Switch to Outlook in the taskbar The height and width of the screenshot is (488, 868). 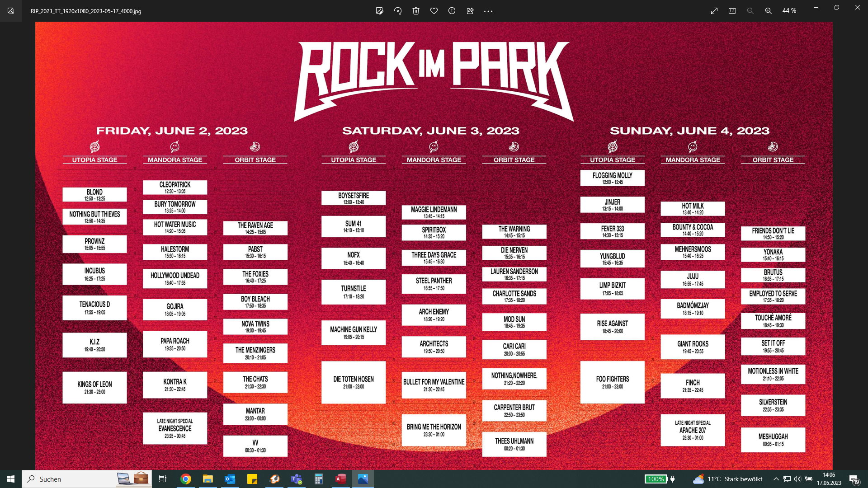point(230,479)
